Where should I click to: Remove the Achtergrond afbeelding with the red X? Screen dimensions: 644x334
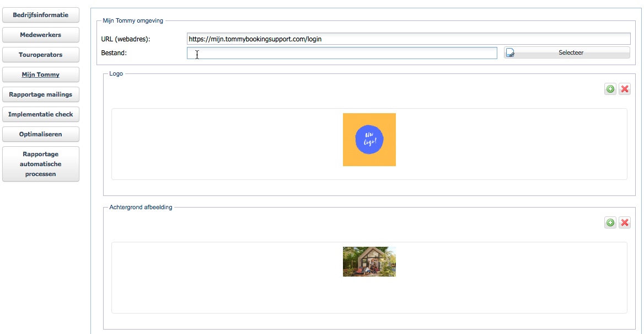625,222
